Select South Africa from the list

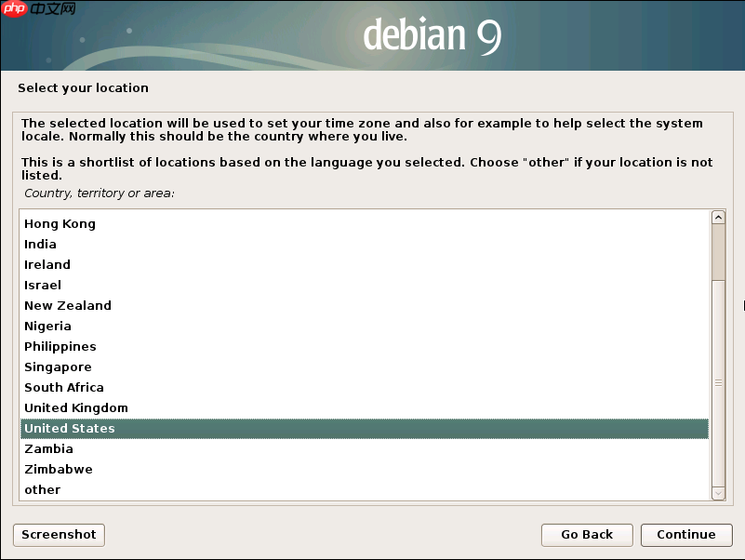(x=63, y=387)
